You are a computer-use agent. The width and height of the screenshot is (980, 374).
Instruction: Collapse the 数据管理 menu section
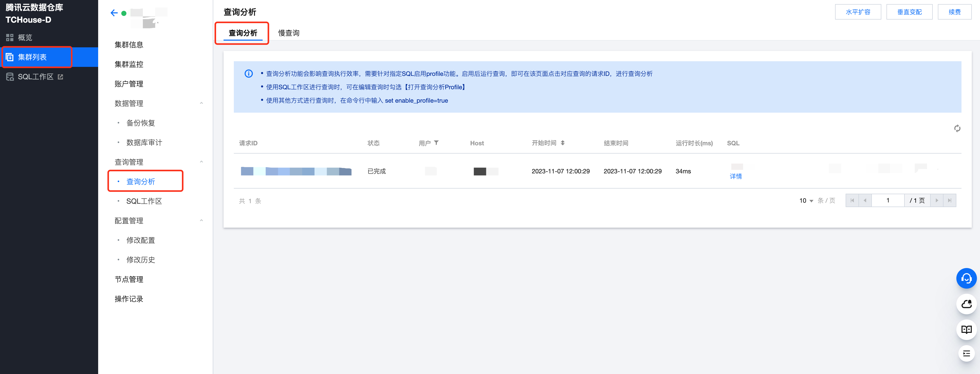pyautogui.click(x=201, y=103)
